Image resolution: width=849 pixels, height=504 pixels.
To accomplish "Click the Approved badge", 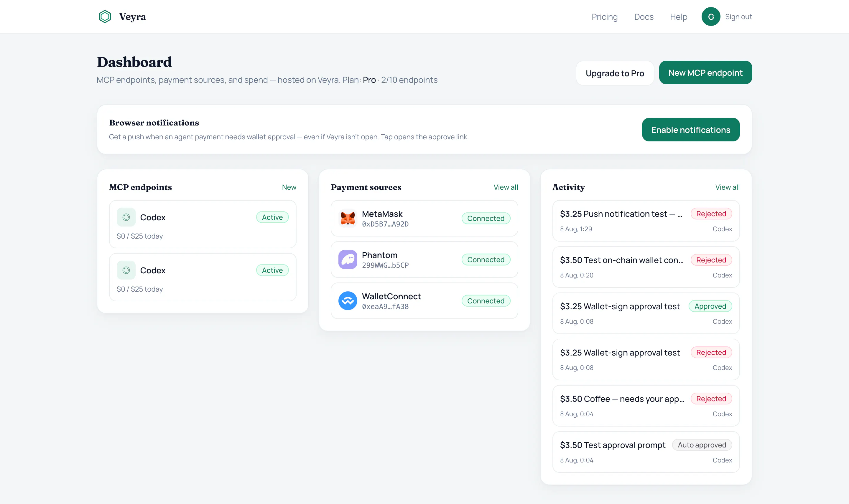I will 710,306.
